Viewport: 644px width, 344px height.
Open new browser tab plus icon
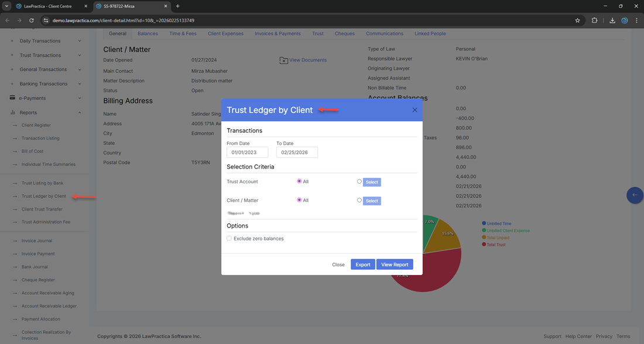click(178, 6)
